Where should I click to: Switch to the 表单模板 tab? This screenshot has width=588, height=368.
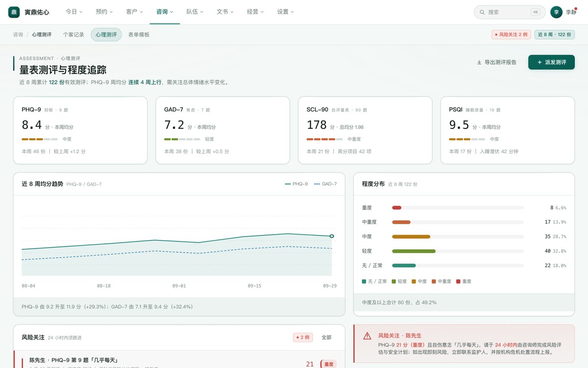click(x=139, y=35)
